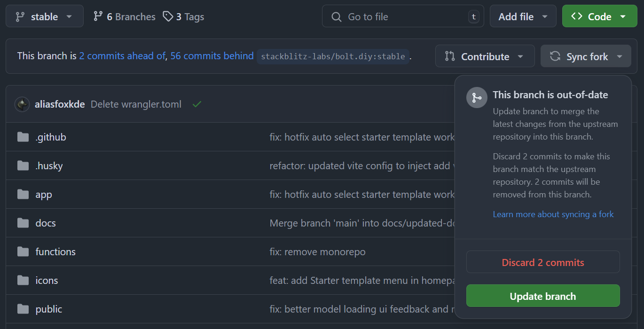Expand the Contribute dropdown menu
This screenshot has height=329, width=644.
click(x=485, y=56)
